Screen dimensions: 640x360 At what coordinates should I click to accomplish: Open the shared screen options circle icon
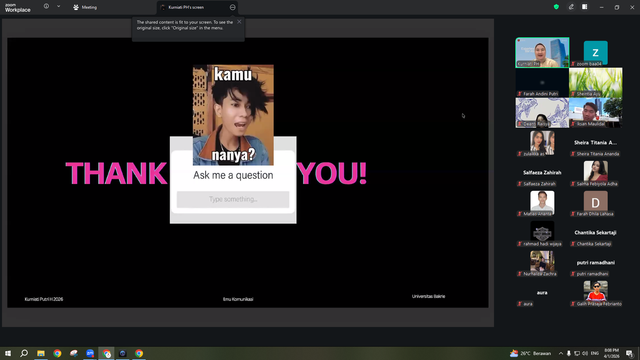click(232, 7)
